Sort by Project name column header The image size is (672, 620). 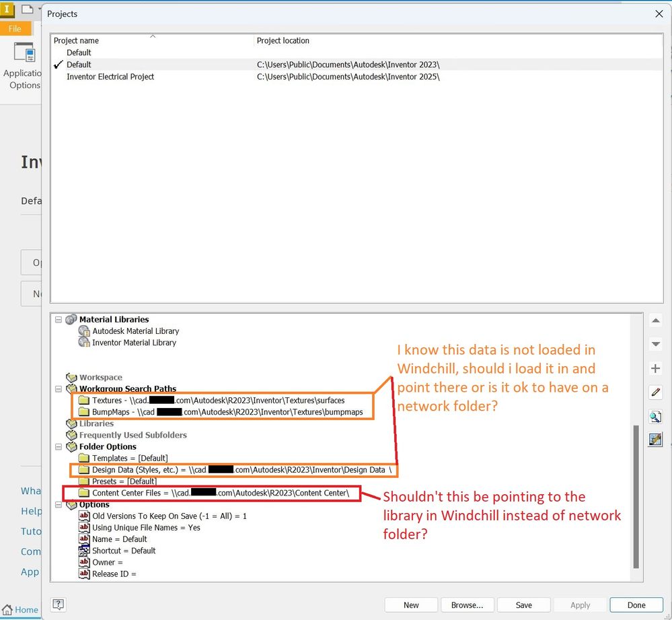point(152,40)
